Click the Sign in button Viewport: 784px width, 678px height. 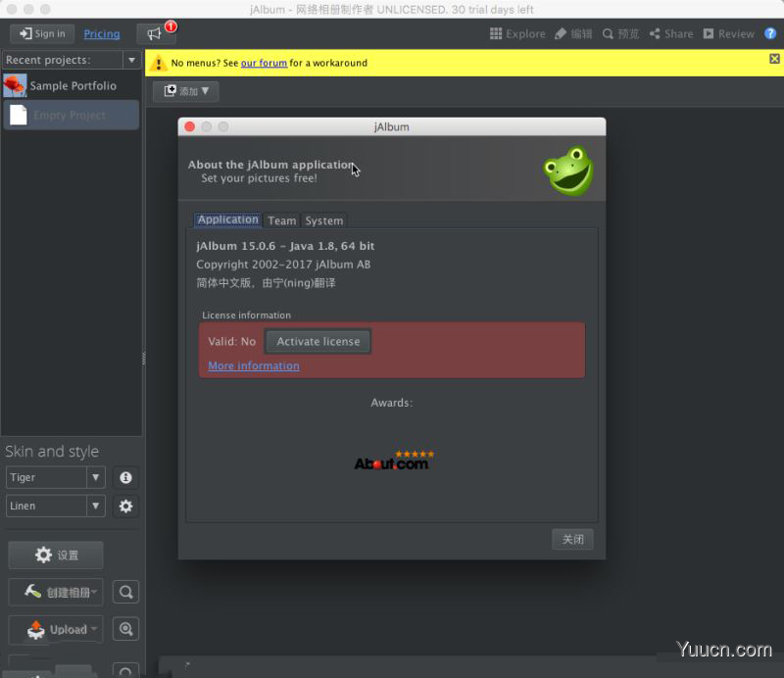(42, 33)
